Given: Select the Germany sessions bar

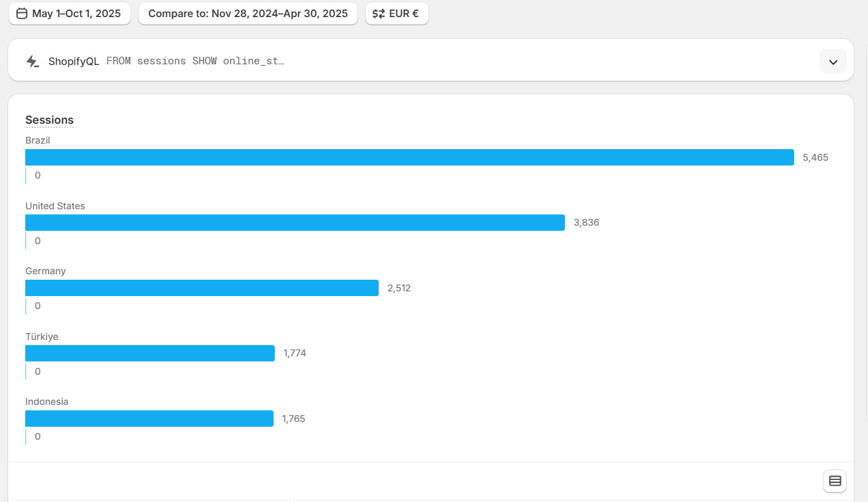Looking at the screenshot, I should [x=202, y=288].
